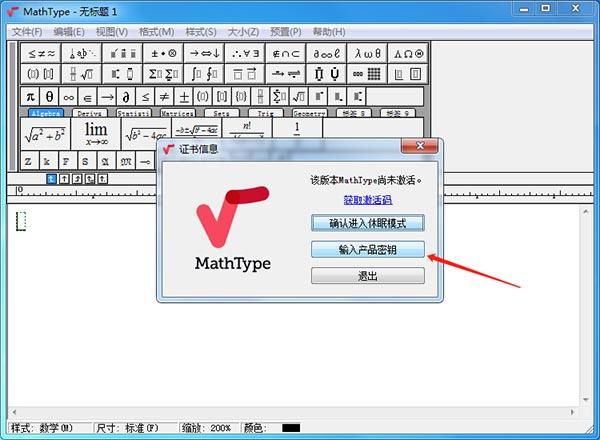The image size is (600, 440).
Task: Open the fraction and radical templates palette
Action: tap(82, 74)
